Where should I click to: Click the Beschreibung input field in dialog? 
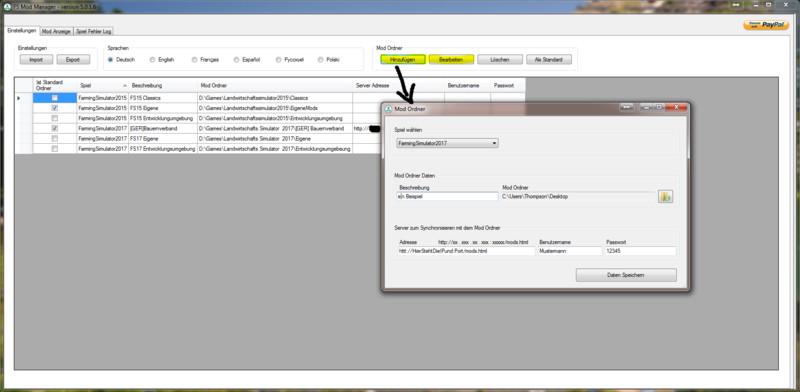pyautogui.click(x=446, y=196)
